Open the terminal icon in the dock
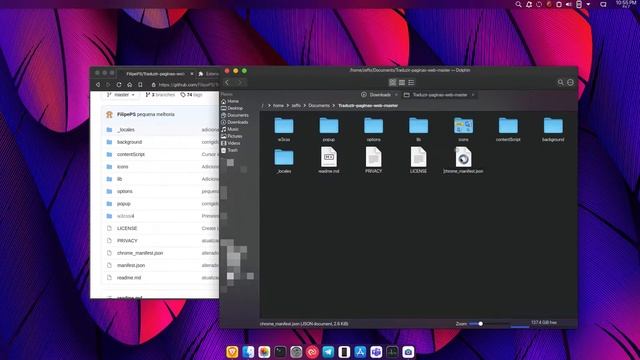The width and height of the screenshot is (640, 360). (280, 352)
